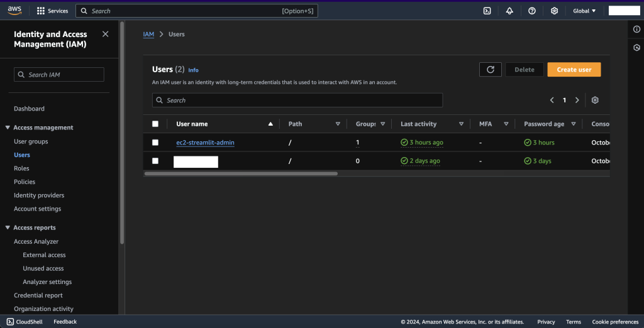Screen dimensions: 644x328
Task: Toggle the select-all users checkbox
Action: [x=155, y=124]
